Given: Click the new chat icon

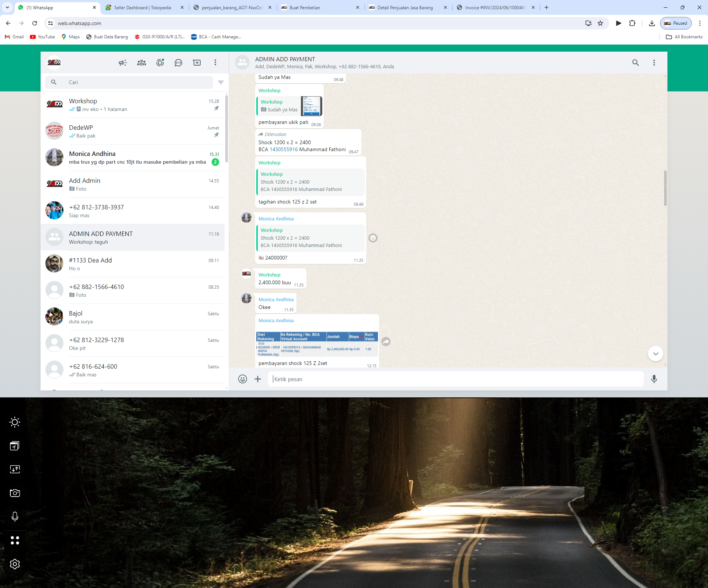Looking at the screenshot, I should click(197, 63).
